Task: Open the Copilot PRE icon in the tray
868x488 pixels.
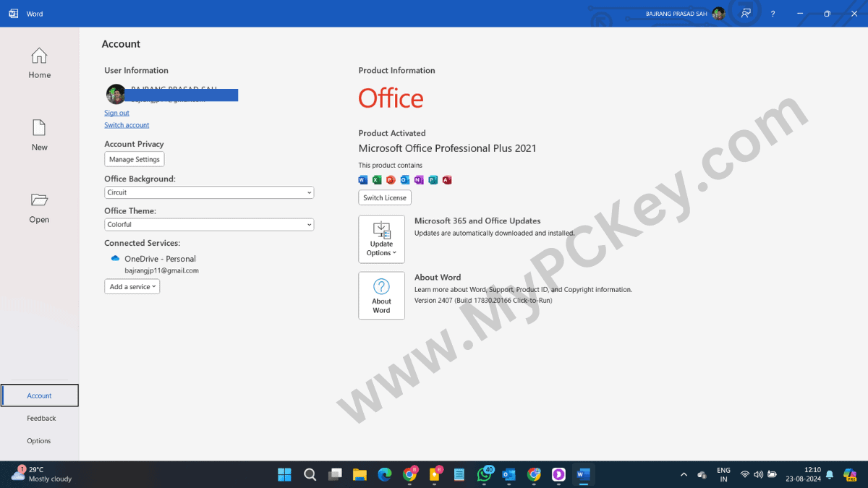Action: click(x=850, y=474)
